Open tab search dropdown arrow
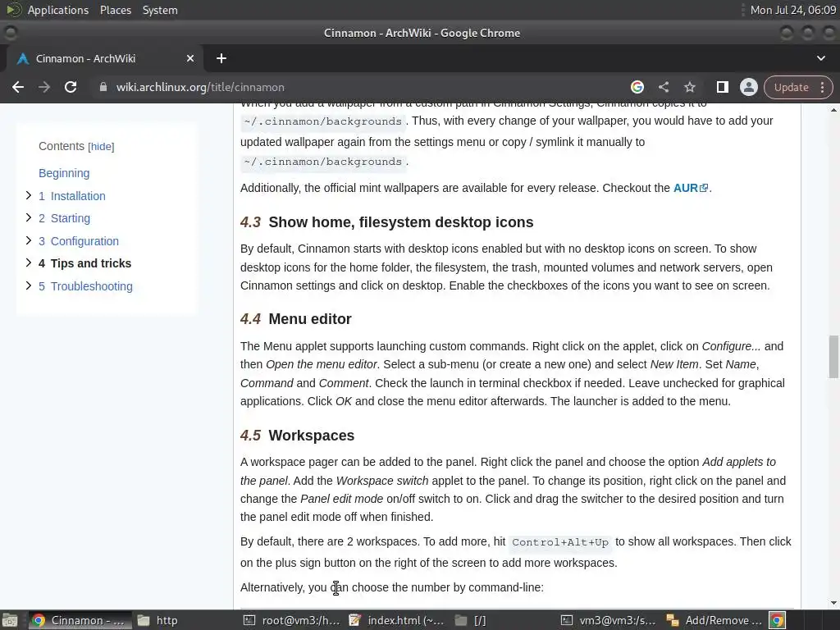The height and width of the screenshot is (630, 840). pos(820,58)
